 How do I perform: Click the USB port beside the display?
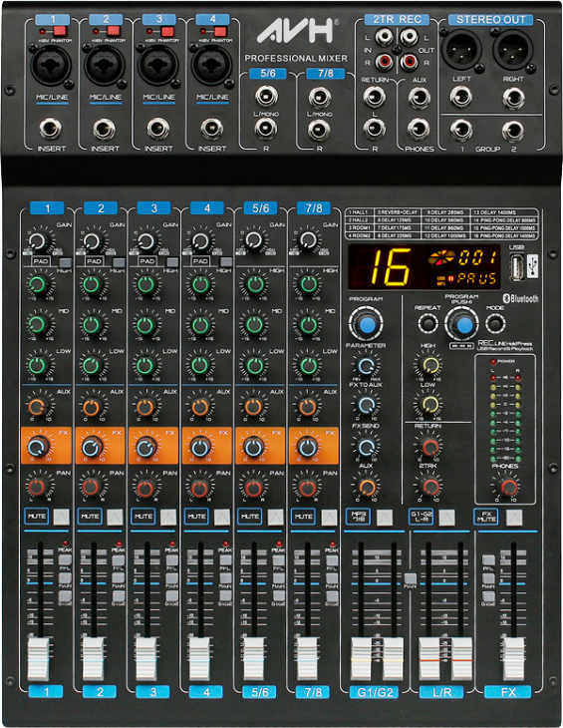[516, 267]
